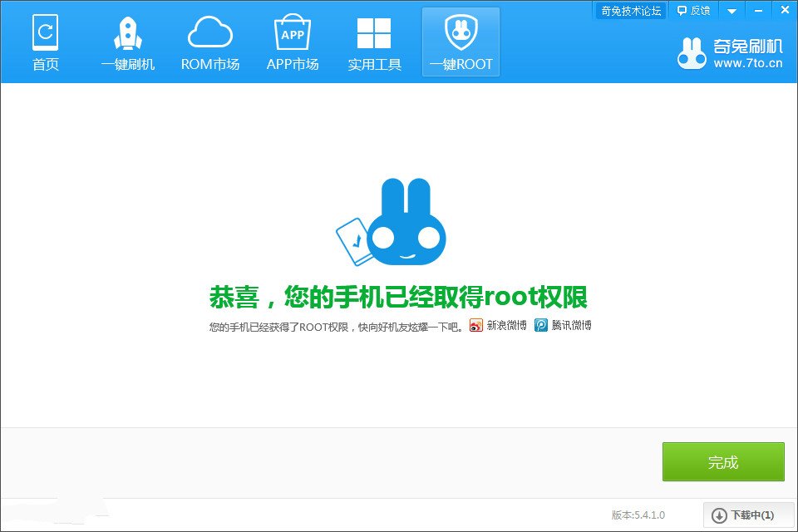Share via the Tencent Weibo icon

(542, 325)
